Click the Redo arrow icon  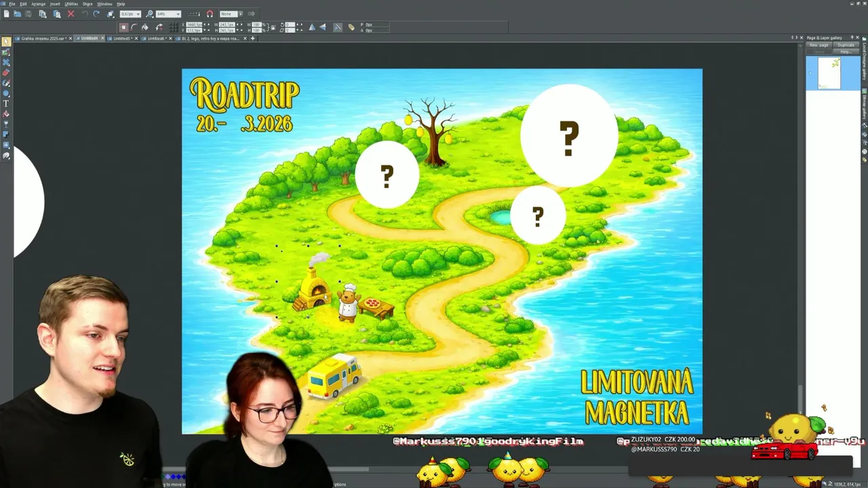(96, 14)
